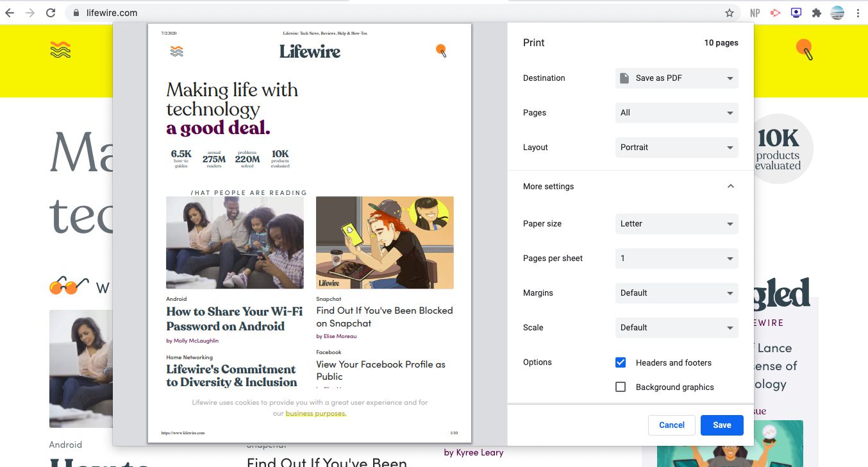Click the browser forward arrow
Viewport: 868px width, 467px height.
[x=29, y=13]
